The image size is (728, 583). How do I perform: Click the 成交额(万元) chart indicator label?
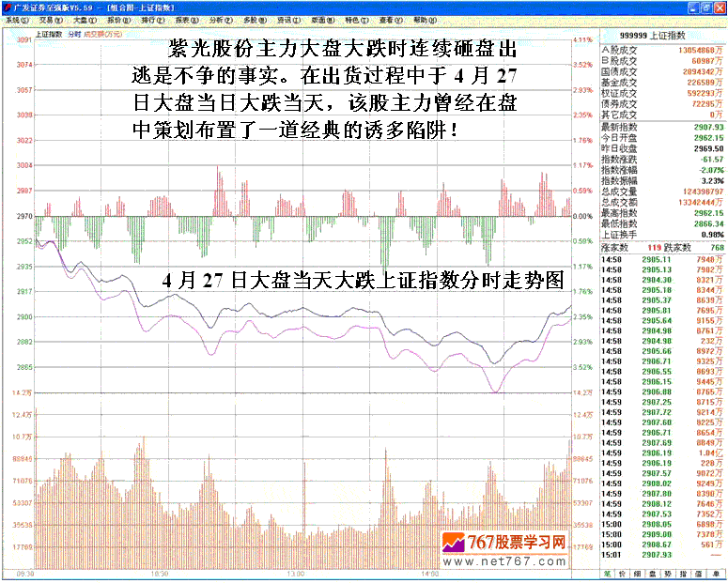(x=103, y=34)
